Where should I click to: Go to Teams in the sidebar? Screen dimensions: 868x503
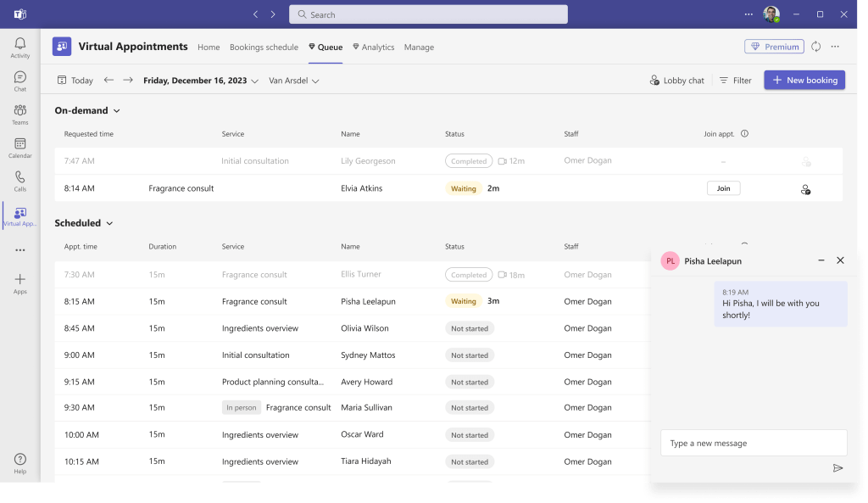click(x=19, y=115)
